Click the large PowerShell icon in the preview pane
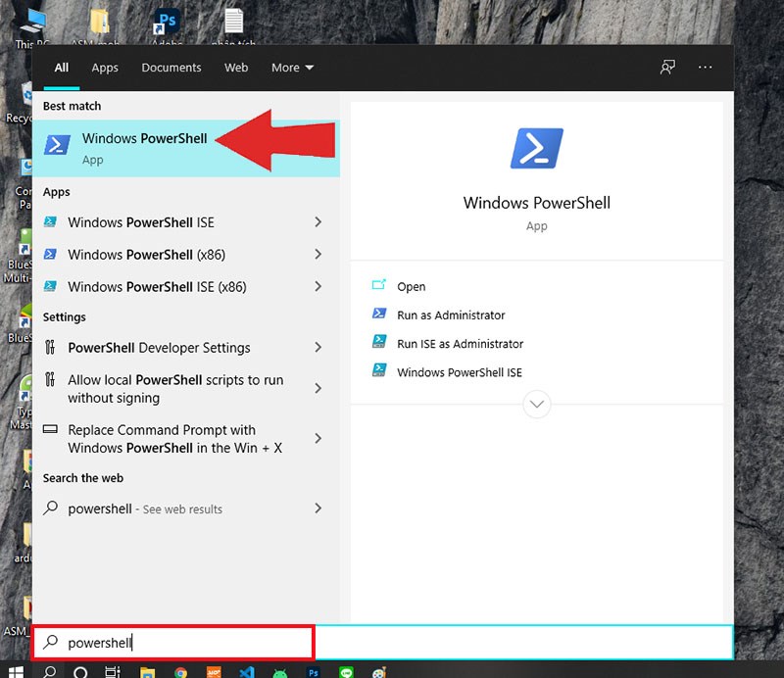Viewport: 784px width, 678px height. 536,148
